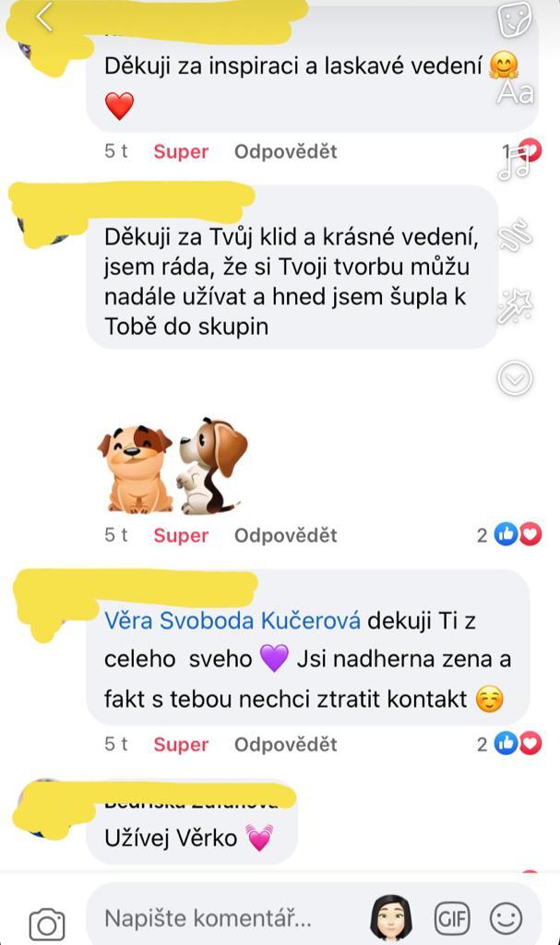The height and width of the screenshot is (945, 560).
Task: View reactions on the dog sticker comment
Action: pos(509,534)
